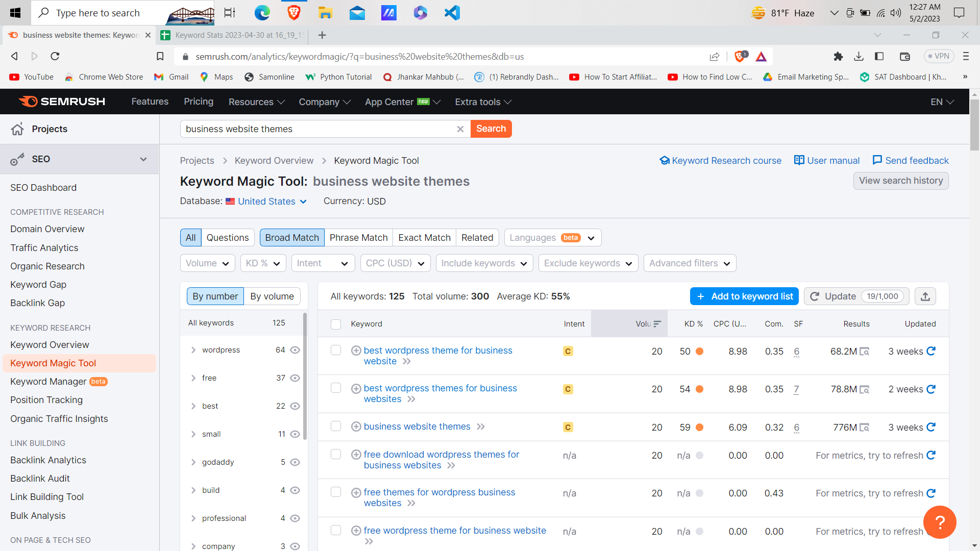980x551 pixels.
Task: Open SERP snapshot for best wordpress theme result
Action: pos(865,351)
